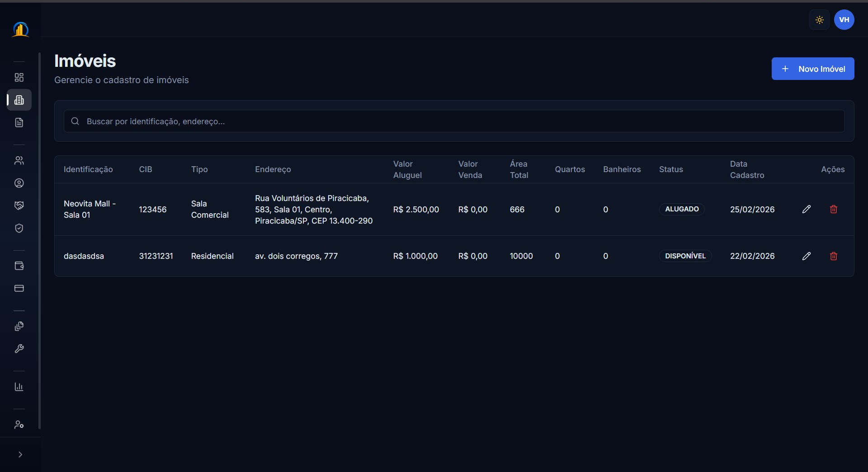Click the Novo Imóvel button

point(812,69)
